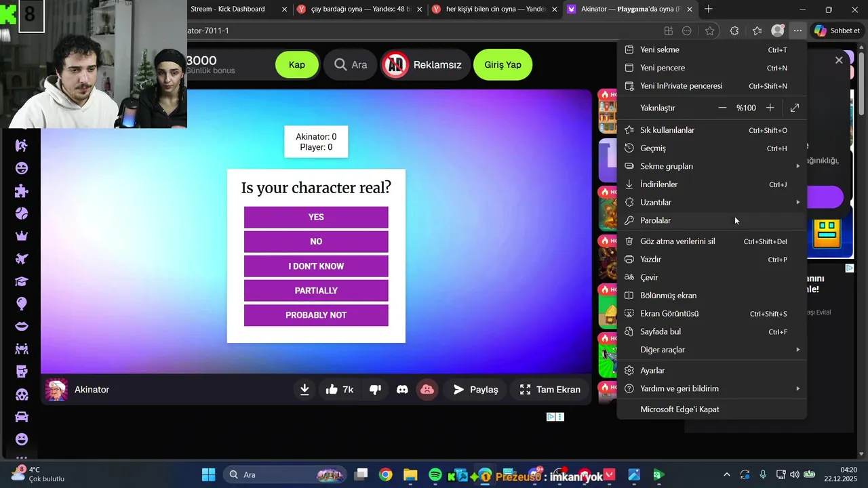Close the Stream - Kick Dashboard tab
Viewport: 868px width, 488px height.
(x=284, y=9)
